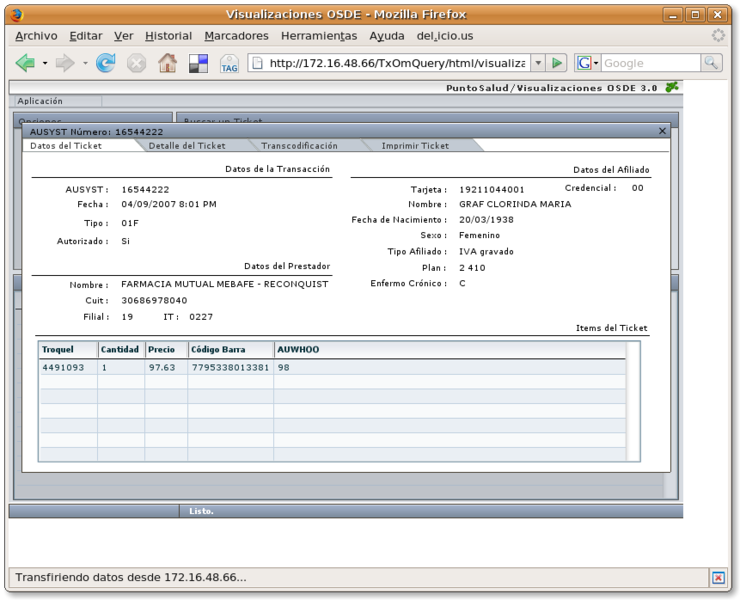Click card number 19211044001
Viewport: 740px width, 600px height.
click(492, 190)
